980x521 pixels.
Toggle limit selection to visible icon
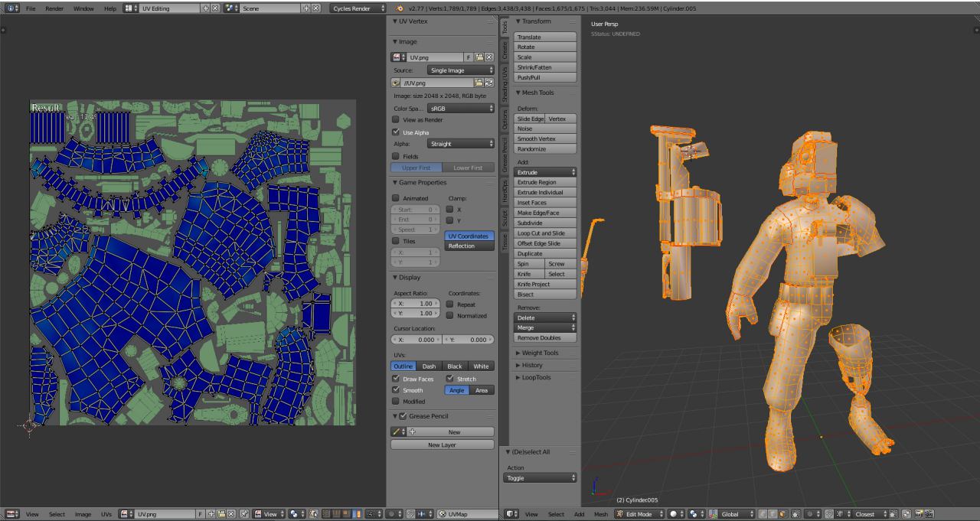[x=795, y=514]
